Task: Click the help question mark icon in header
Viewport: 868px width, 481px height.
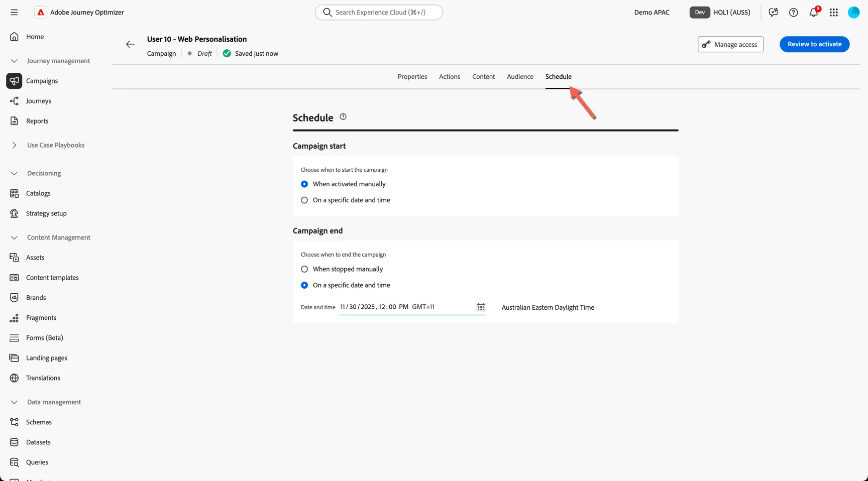Action: click(x=793, y=13)
